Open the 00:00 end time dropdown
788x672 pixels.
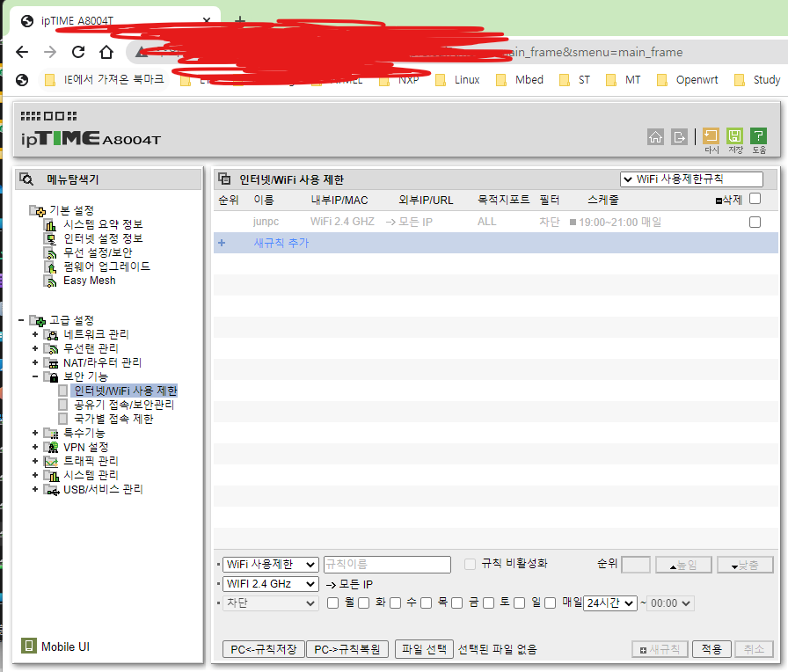click(x=671, y=603)
